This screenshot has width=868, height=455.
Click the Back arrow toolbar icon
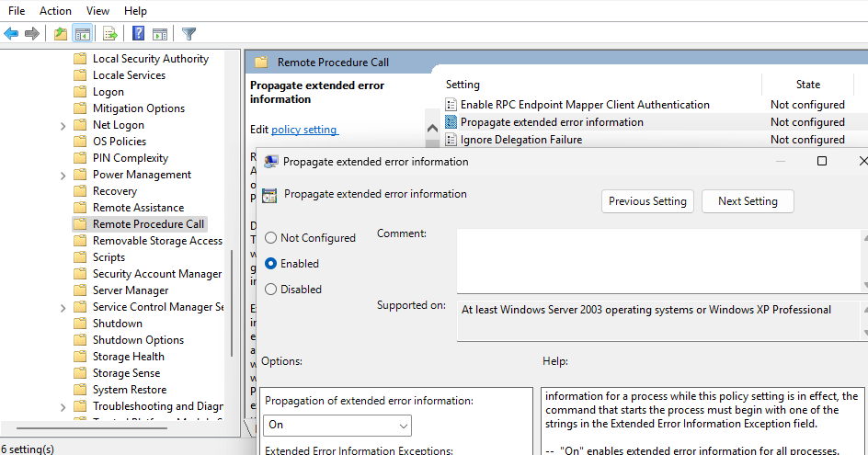(11, 34)
